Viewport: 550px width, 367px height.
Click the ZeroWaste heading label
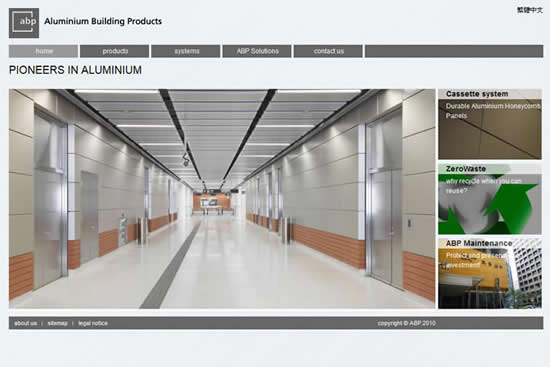click(x=466, y=169)
